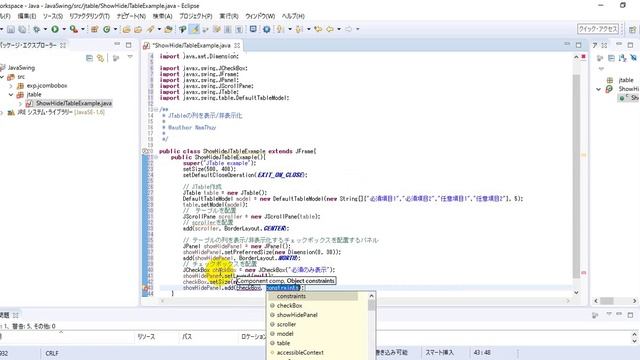Click the Quick Access search field
This screenshot has height=360, width=640.
coord(598,29)
